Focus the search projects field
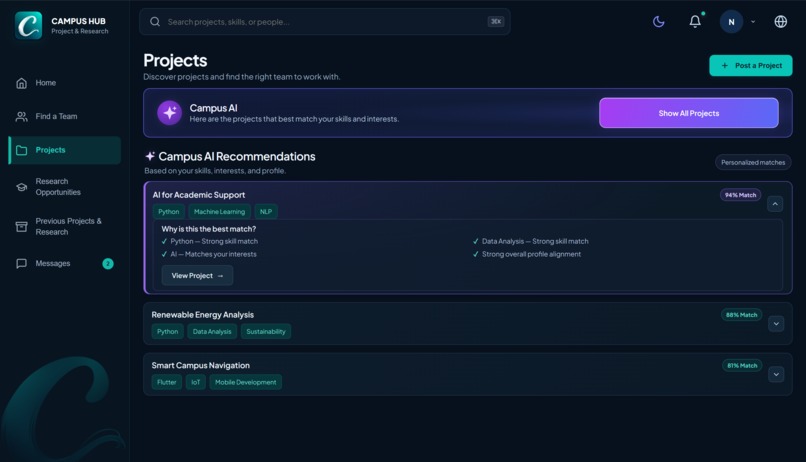 click(x=325, y=22)
